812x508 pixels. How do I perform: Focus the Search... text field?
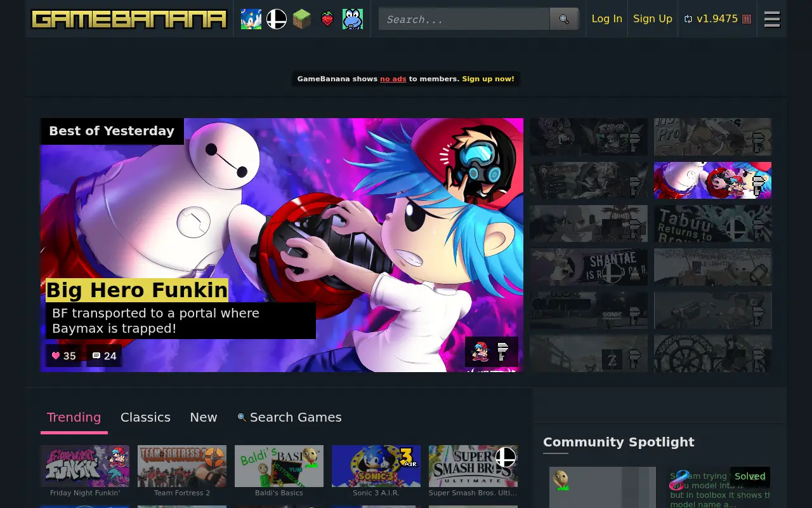pos(464,19)
